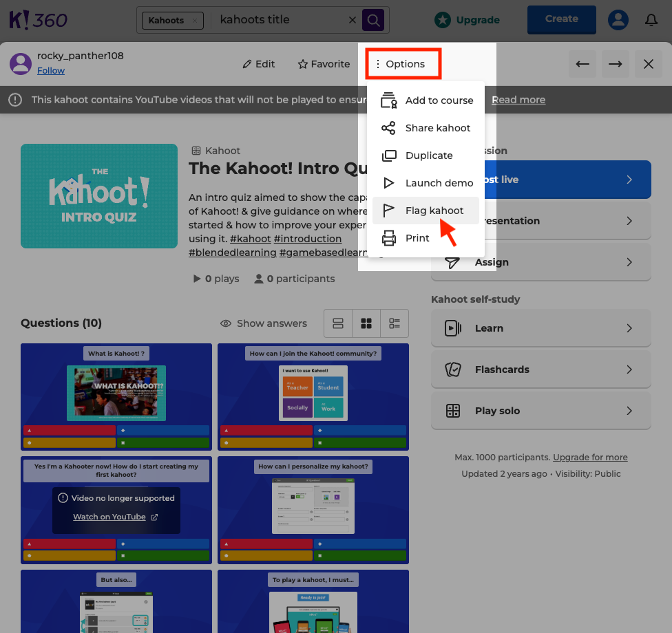Expand the Learn chevron
This screenshot has width=672, height=633.
629,328
